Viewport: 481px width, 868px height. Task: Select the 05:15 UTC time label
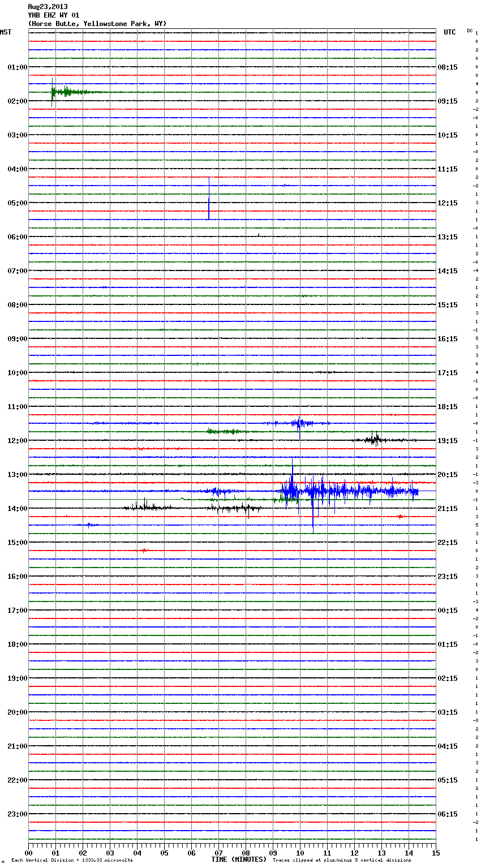(448, 780)
